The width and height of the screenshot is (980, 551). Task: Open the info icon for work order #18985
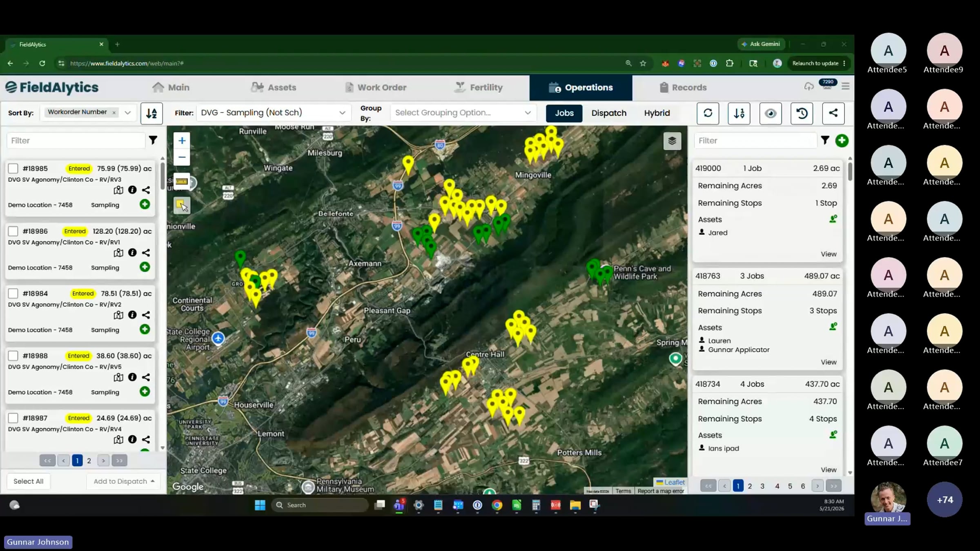click(x=132, y=190)
